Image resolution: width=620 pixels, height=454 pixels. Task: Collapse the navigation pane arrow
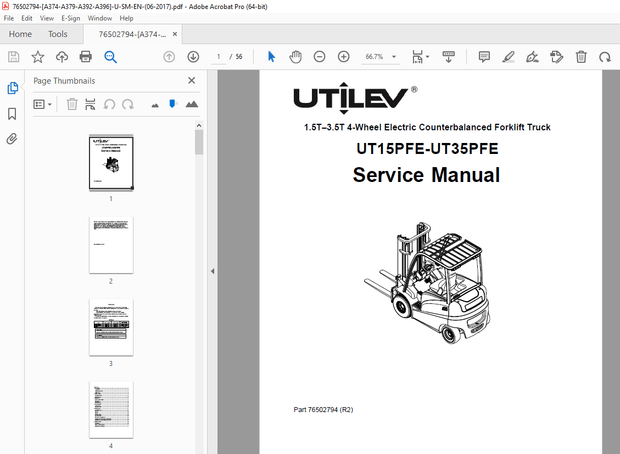[212, 271]
